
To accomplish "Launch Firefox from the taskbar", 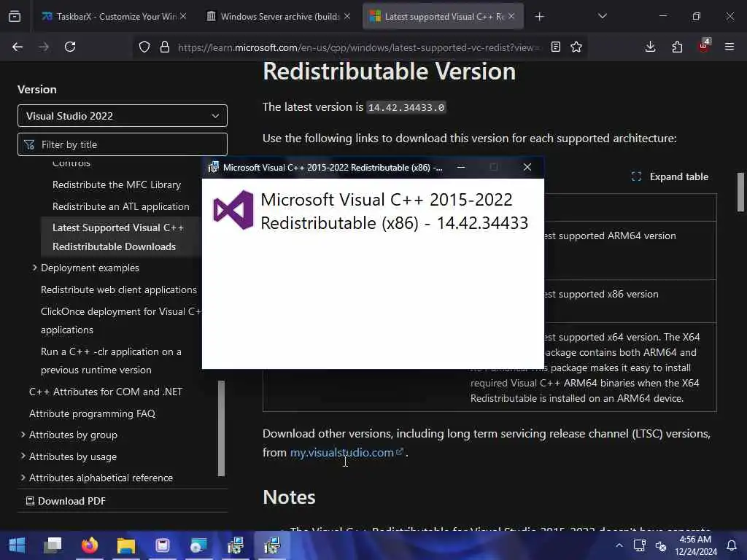I will point(90,545).
